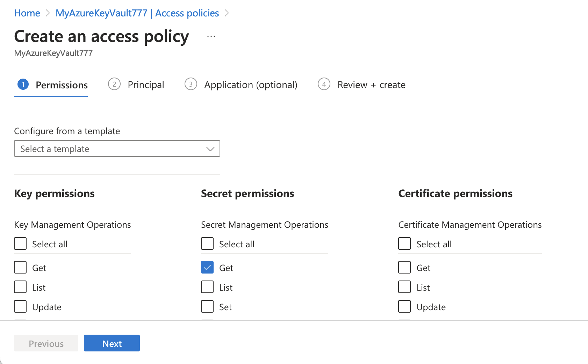Check Select all under Key Management Operations
Screen dimensions: 588x364
coord(20,243)
